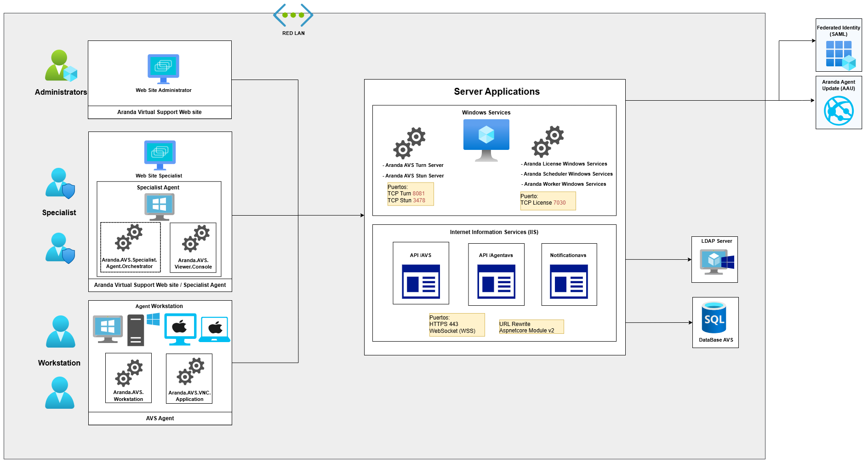
Task: Click the URL Rewrite Aspnetcore Module note
Action: [531, 327]
